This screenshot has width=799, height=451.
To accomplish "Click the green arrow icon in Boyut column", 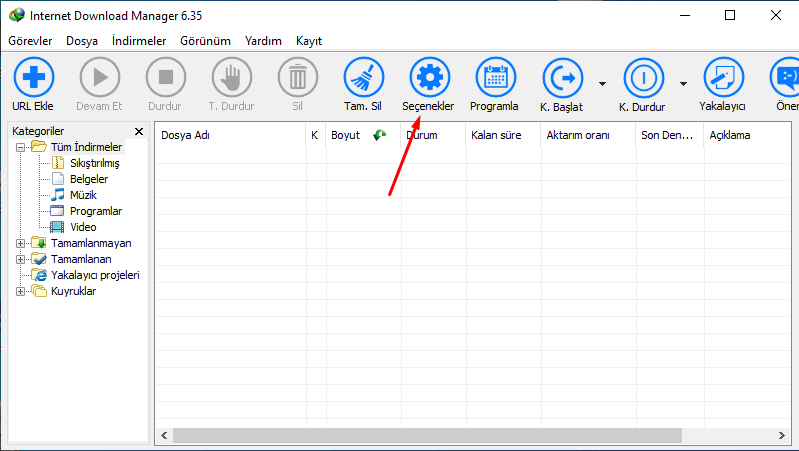I will [x=380, y=135].
